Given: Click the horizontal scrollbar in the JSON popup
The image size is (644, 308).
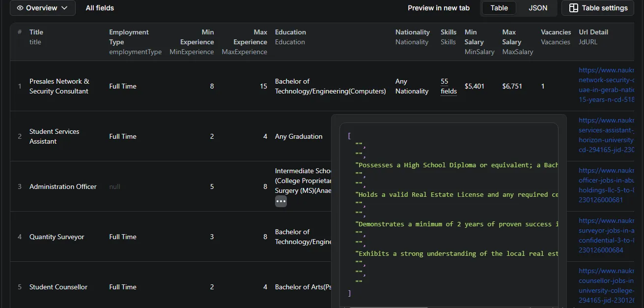Looking at the screenshot, I should [x=388, y=307].
